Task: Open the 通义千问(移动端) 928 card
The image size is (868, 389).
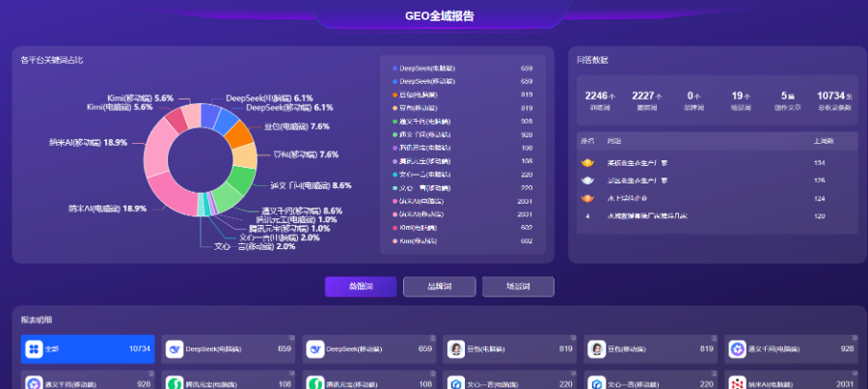Action: point(88,379)
